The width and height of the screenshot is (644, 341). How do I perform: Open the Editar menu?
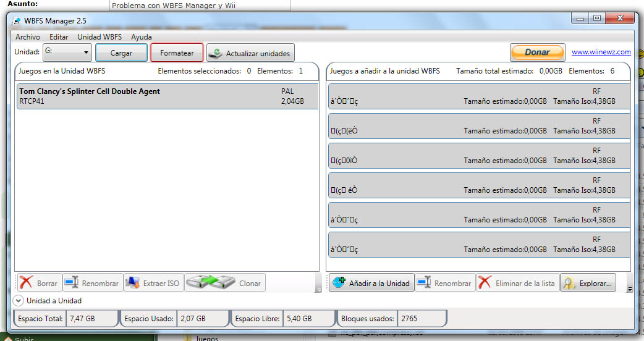point(59,37)
